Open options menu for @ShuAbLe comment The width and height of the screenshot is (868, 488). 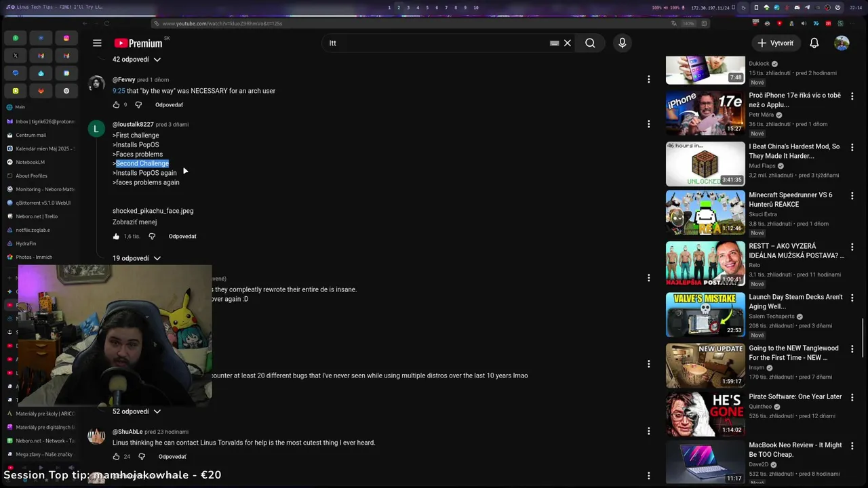[648, 431]
